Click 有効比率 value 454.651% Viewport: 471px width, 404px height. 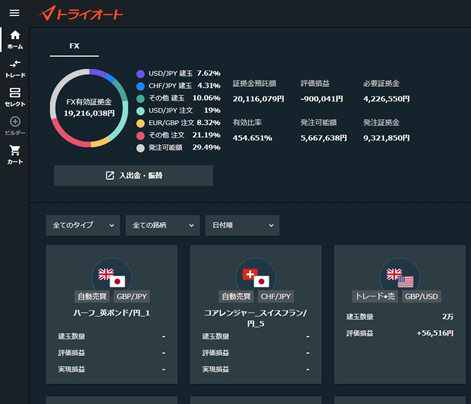pyautogui.click(x=252, y=138)
